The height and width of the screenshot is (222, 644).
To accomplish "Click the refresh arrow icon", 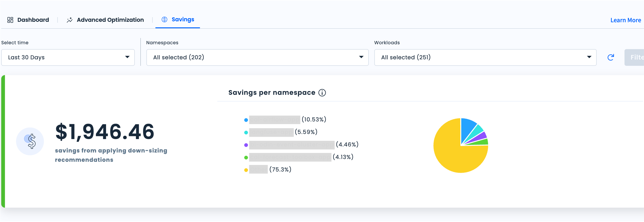I will 610,58.
